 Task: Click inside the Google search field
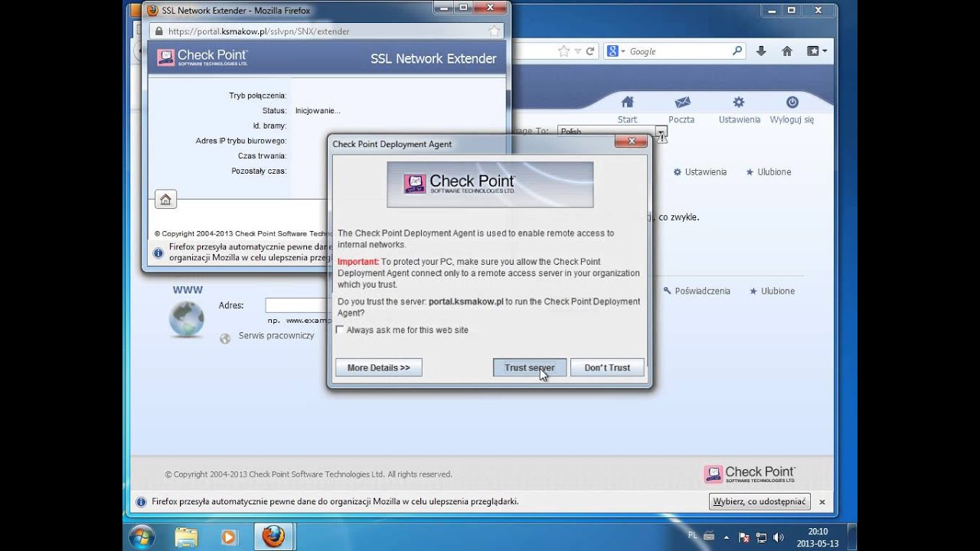click(680, 51)
